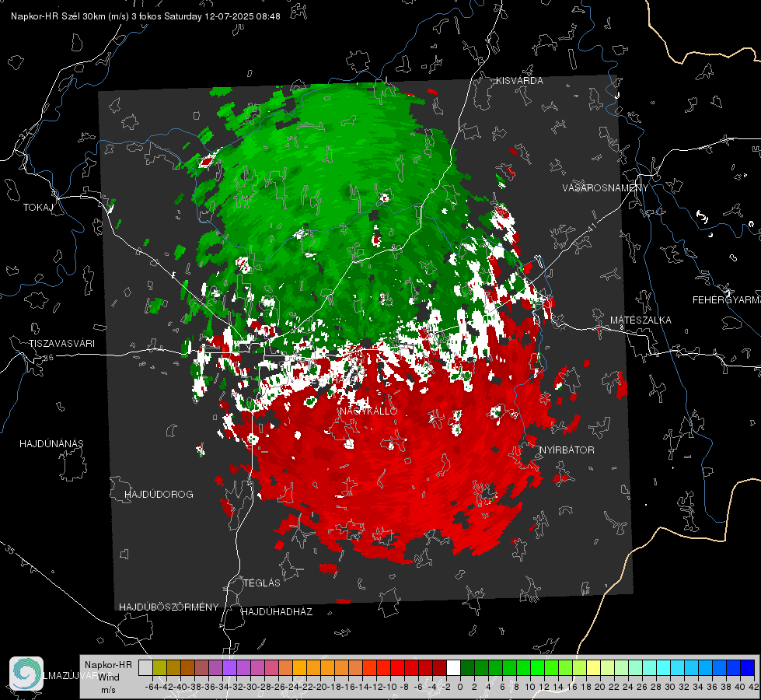Viewport: 761px width, 700px height.
Task: Click the NYÍRBÁTOR city label
Action: coord(567,450)
